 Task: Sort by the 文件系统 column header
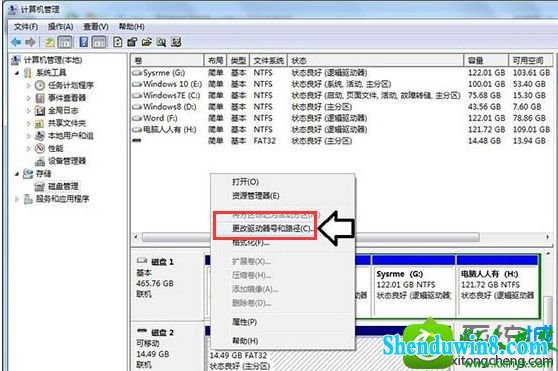point(269,60)
